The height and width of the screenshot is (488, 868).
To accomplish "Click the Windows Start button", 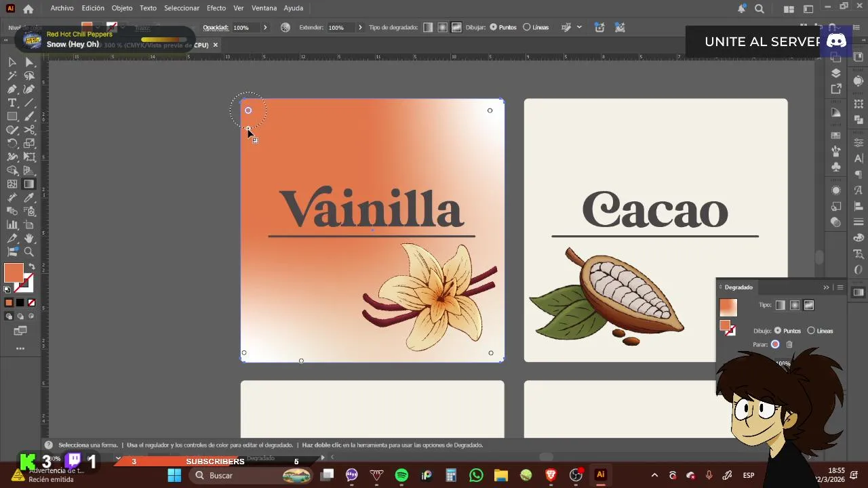I will (174, 475).
